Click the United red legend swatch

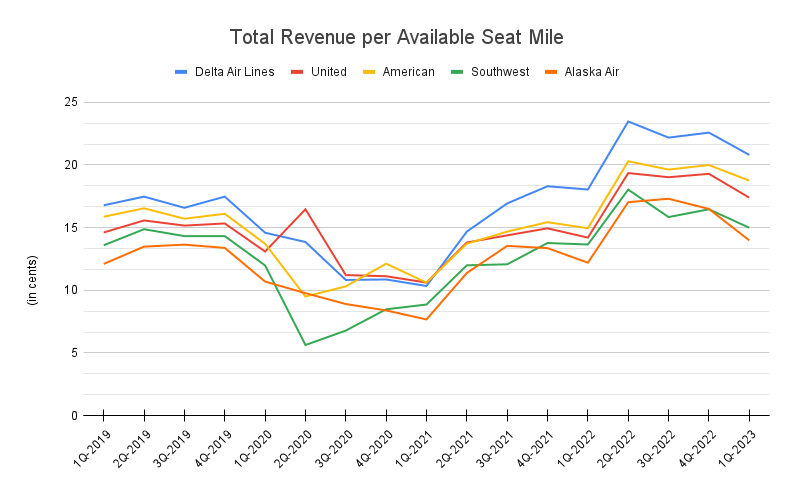coord(297,72)
